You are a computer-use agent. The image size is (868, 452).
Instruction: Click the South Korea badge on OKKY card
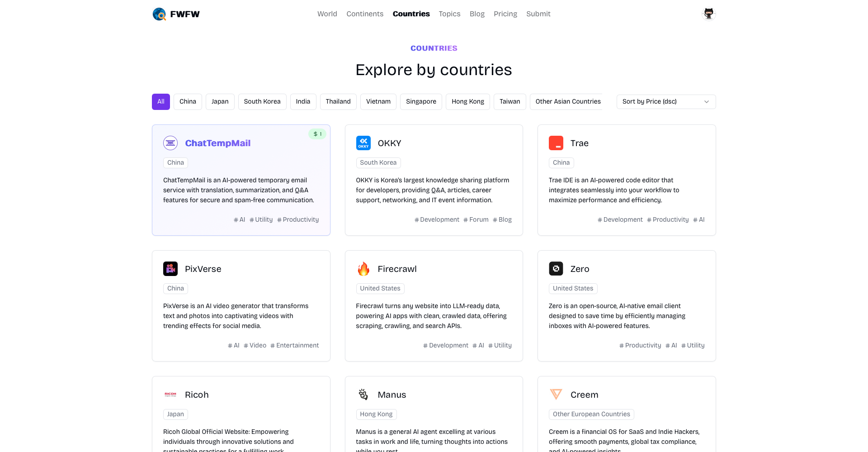pyautogui.click(x=378, y=163)
